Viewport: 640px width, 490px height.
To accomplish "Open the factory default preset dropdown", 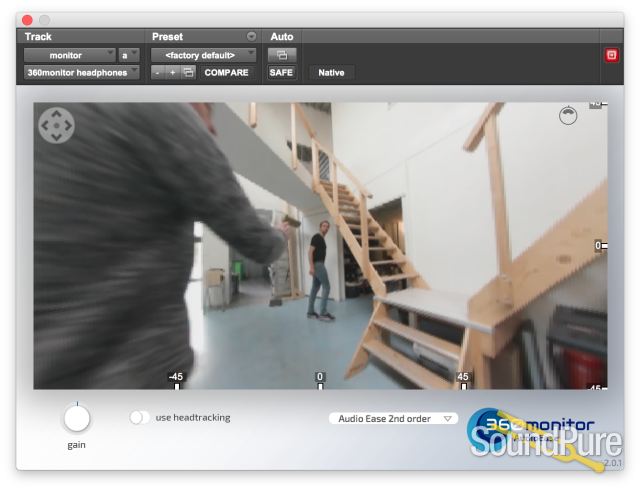I will (x=204, y=55).
